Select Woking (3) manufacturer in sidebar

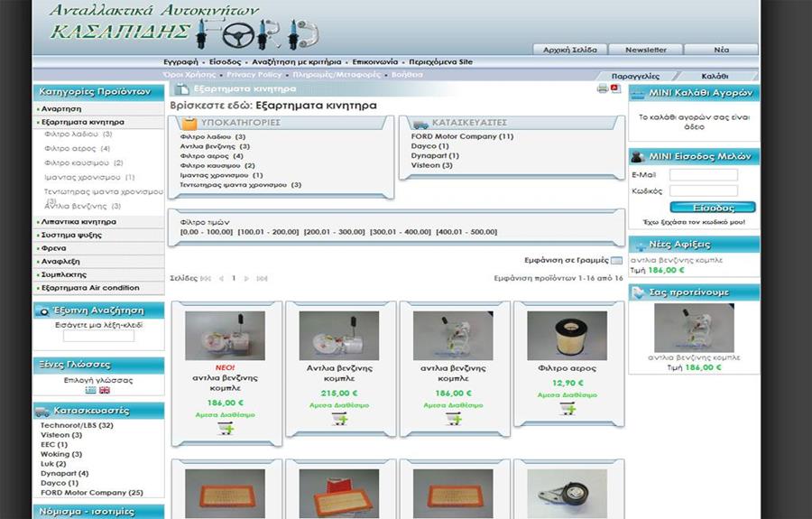[61, 454]
